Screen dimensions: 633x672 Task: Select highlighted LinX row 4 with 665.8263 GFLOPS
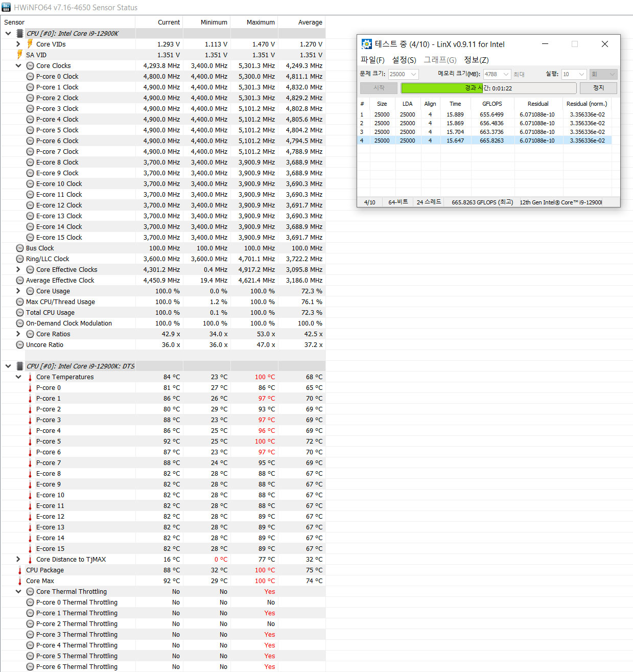point(484,141)
